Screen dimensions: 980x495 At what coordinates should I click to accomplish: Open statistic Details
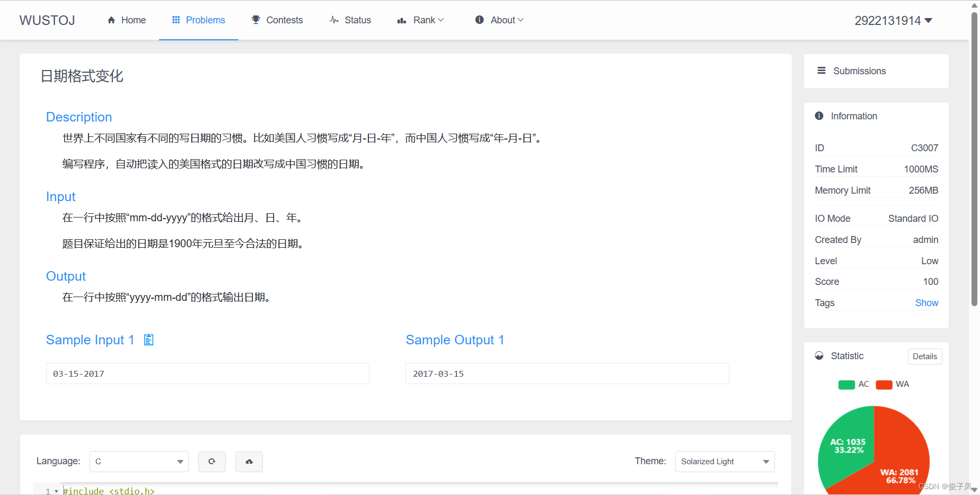925,357
